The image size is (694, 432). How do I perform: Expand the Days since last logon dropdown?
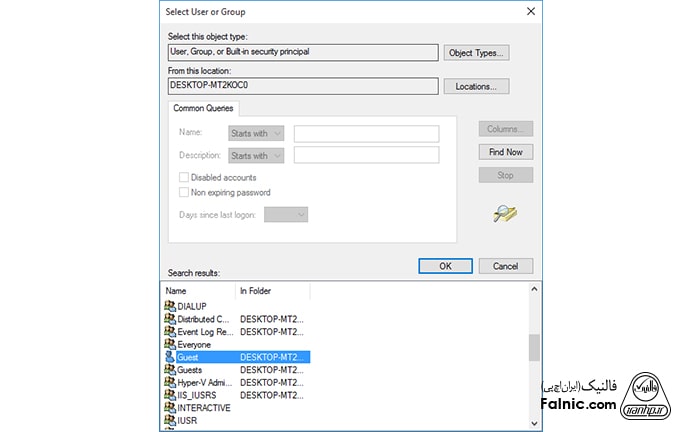point(286,214)
